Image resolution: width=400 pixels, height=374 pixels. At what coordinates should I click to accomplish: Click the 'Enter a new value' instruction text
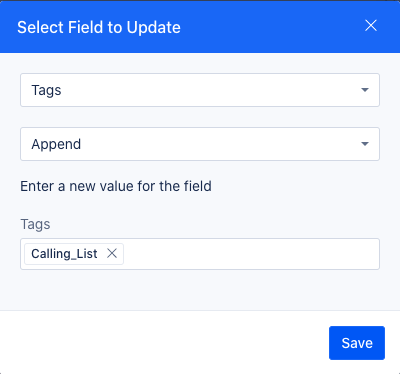pyautogui.click(x=116, y=186)
